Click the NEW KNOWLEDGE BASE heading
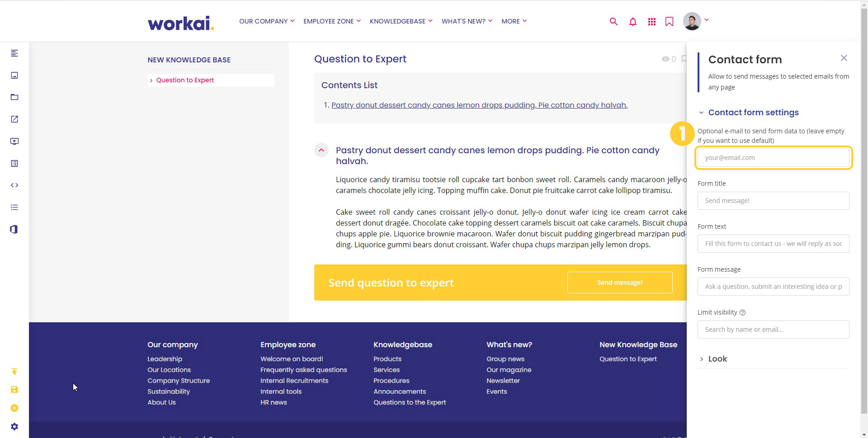The height and width of the screenshot is (438, 868). (189, 60)
